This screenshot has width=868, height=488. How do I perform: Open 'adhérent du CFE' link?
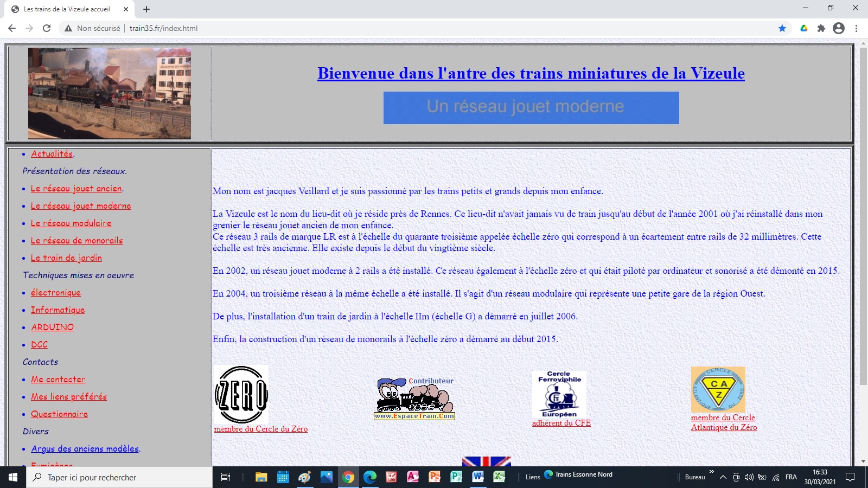pyautogui.click(x=561, y=423)
